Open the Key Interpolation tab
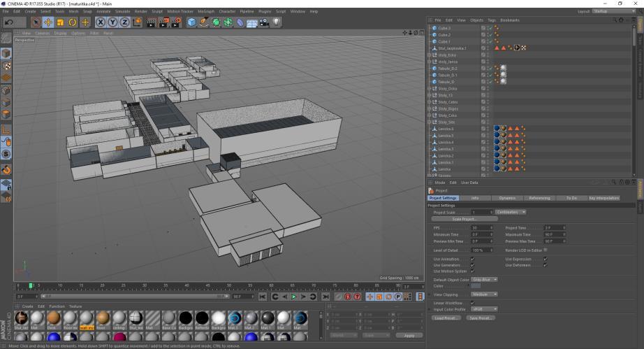Image resolution: width=644 pixels, height=349 pixels. 603,198
